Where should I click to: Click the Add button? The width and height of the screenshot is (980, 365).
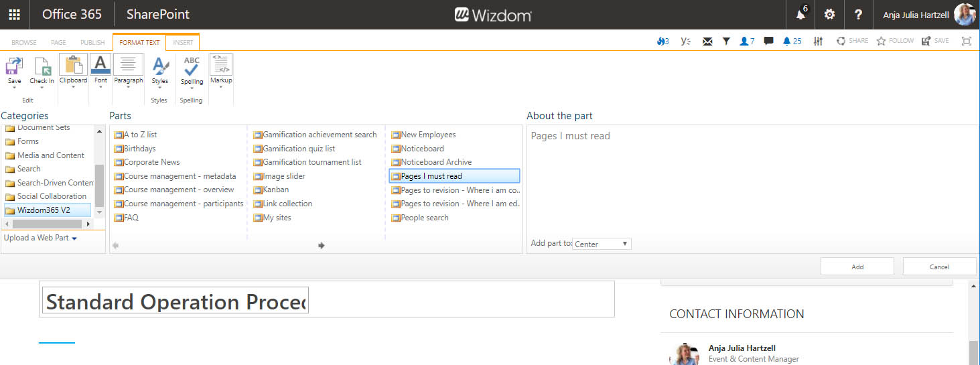click(x=857, y=267)
